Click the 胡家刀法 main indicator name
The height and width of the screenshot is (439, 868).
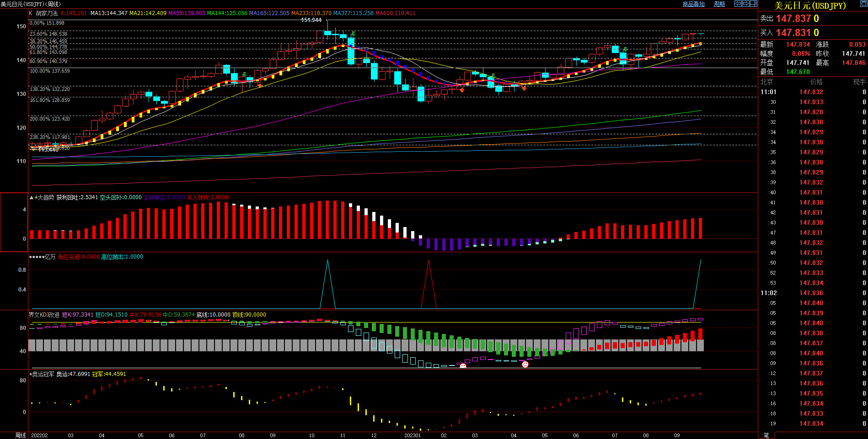47,13
